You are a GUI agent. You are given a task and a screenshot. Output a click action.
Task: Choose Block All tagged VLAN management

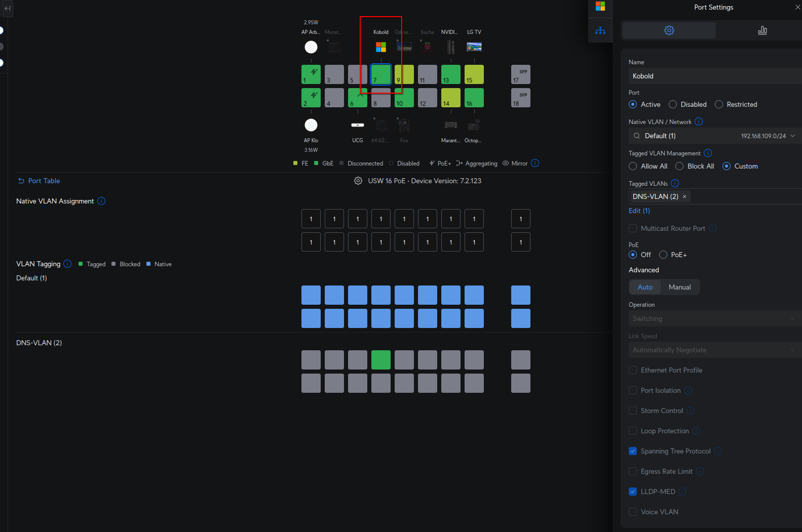[679, 166]
